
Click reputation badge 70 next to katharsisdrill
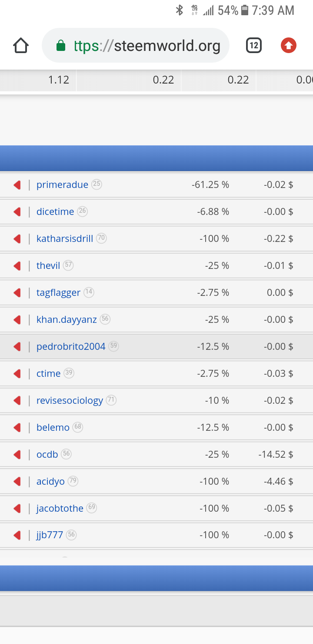pyautogui.click(x=101, y=238)
